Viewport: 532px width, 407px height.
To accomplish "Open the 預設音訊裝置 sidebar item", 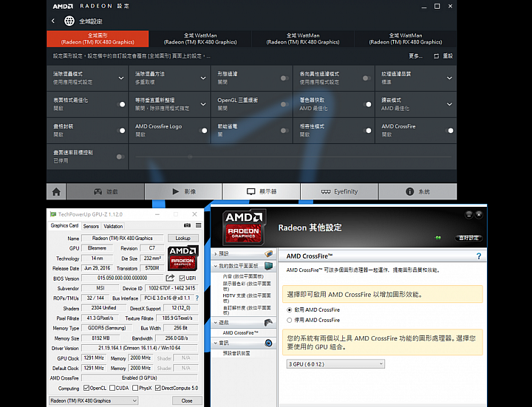I will click(x=236, y=353).
